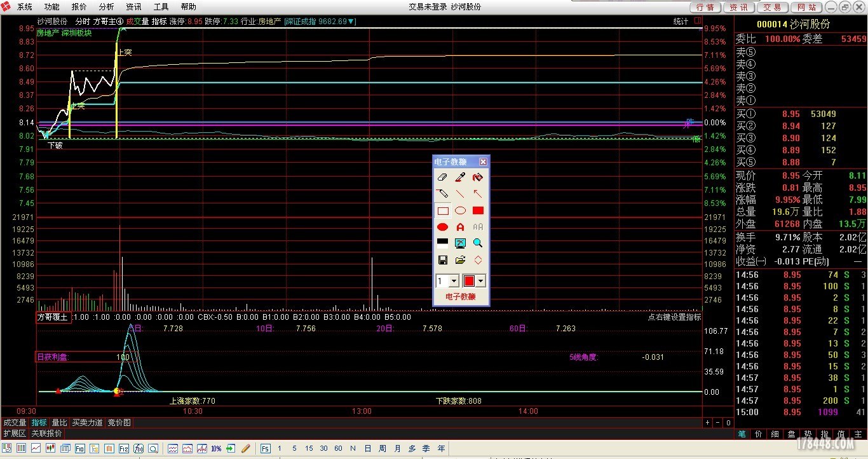868x459 pixels.
Task: Click the minus zoom button below chart
Action: coord(718,423)
